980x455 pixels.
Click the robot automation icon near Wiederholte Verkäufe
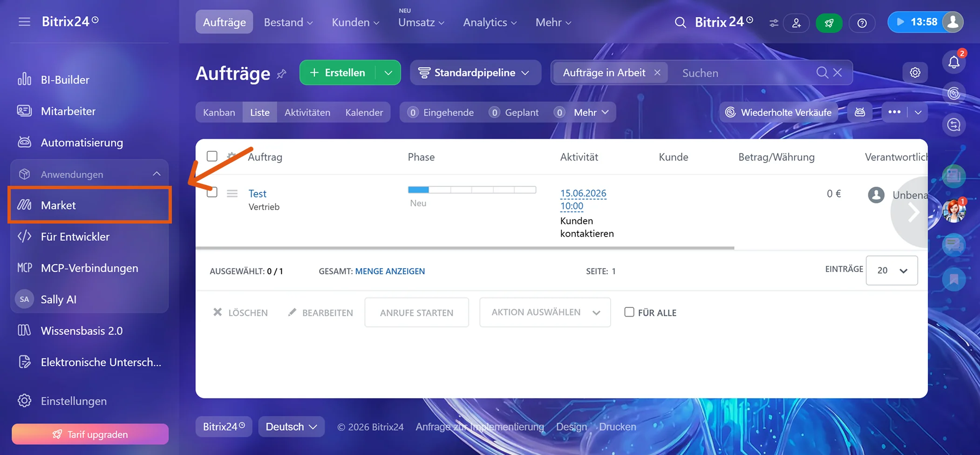click(x=860, y=112)
